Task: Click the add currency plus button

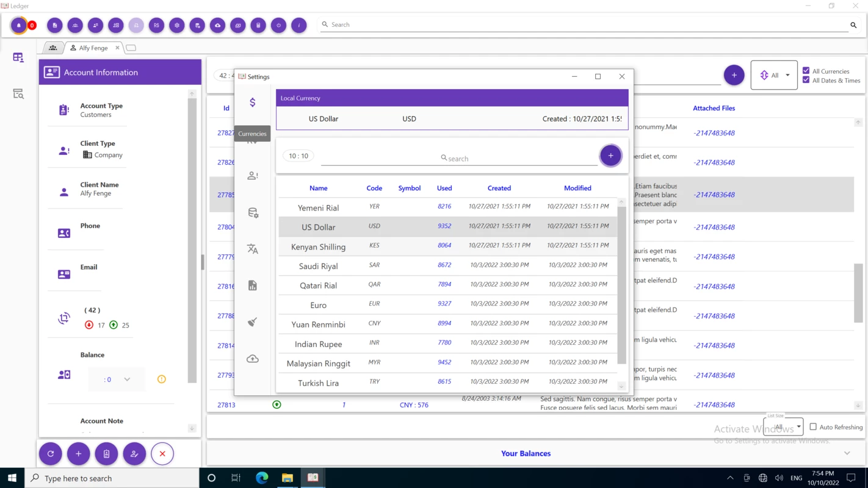Action: click(610, 156)
